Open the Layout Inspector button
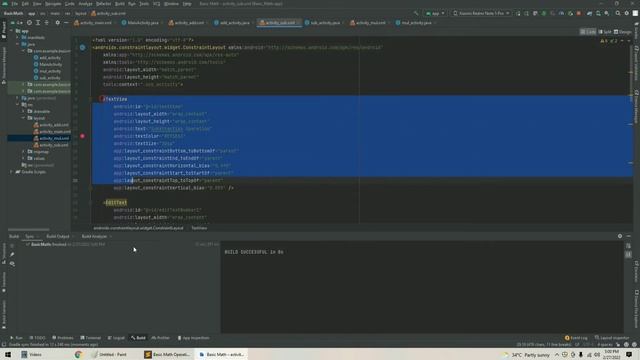This screenshot has width=640, height=360. click(612, 338)
